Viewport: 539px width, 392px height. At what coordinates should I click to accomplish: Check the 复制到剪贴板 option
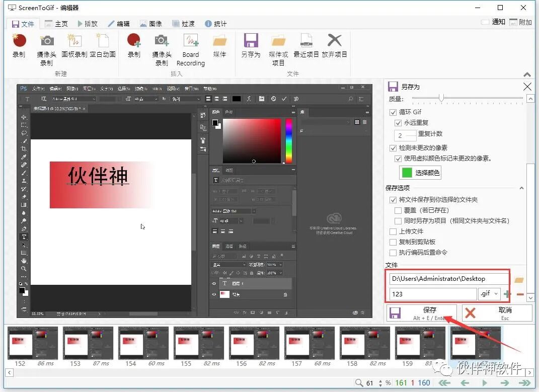(x=394, y=242)
